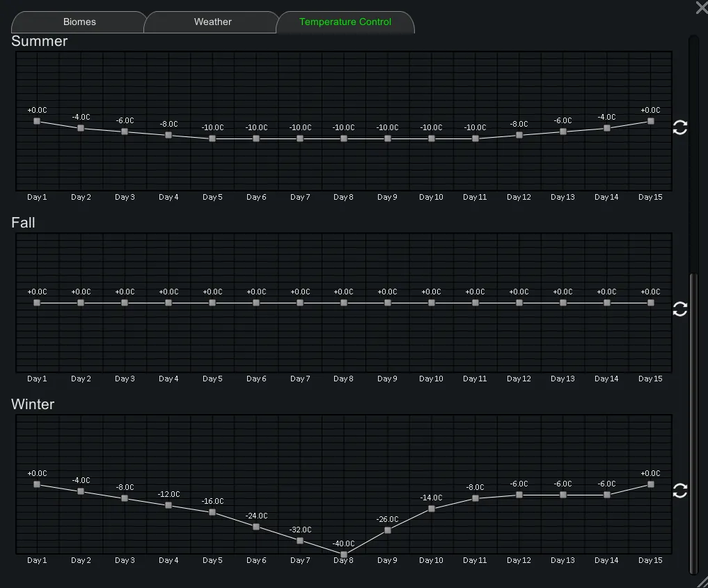Click Winter Day 6 point at -24.0C
This screenshot has height=588, width=708.
(x=256, y=527)
